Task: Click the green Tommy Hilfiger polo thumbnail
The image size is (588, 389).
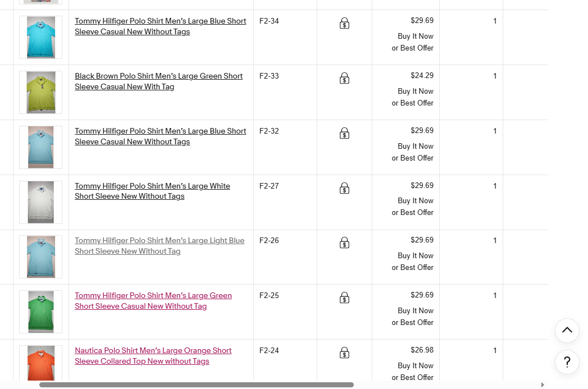Action: [41, 312]
